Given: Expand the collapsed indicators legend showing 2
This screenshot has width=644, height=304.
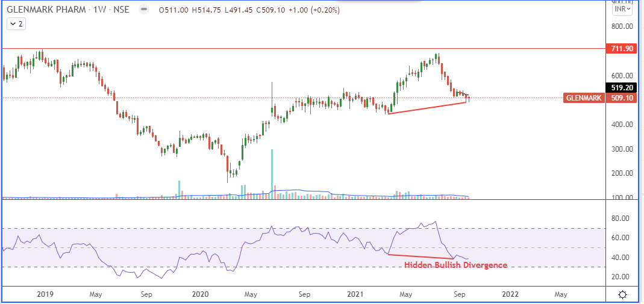Looking at the screenshot, I should pos(16,24).
